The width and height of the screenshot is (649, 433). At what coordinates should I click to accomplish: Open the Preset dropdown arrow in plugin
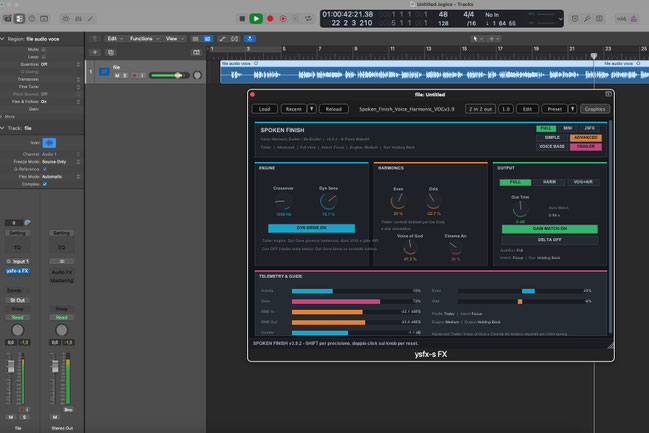pyautogui.click(x=572, y=109)
